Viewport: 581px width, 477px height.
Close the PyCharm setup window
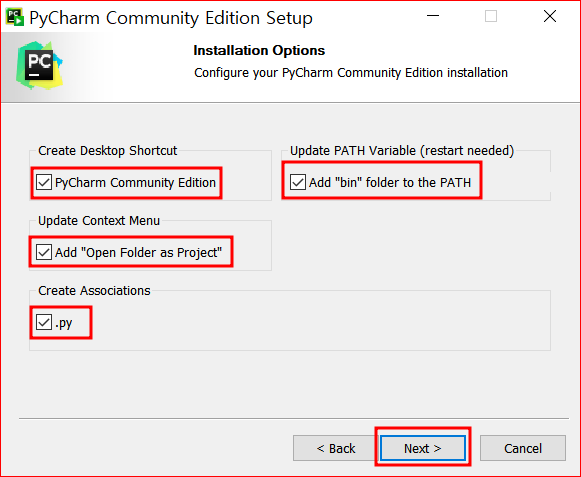[550, 16]
